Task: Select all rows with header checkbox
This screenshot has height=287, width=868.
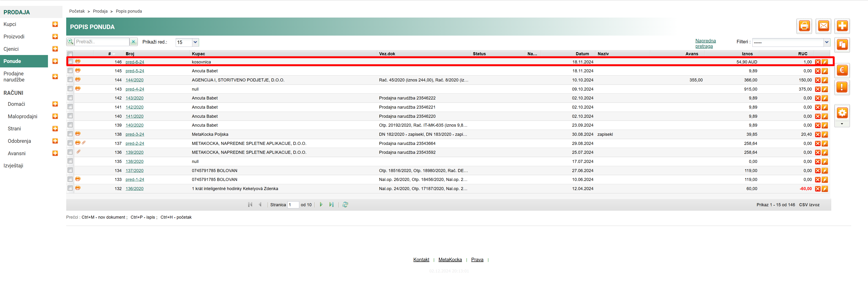Action: click(70, 54)
